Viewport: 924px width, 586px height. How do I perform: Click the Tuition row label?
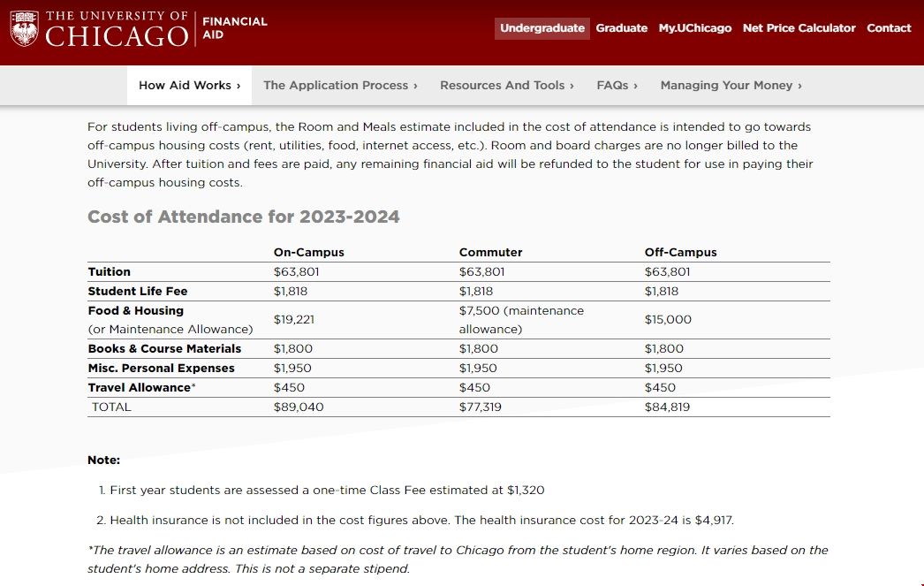[x=109, y=271]
